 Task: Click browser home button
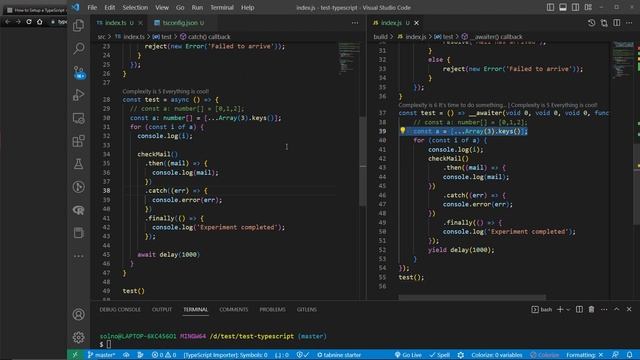point(40,22)
